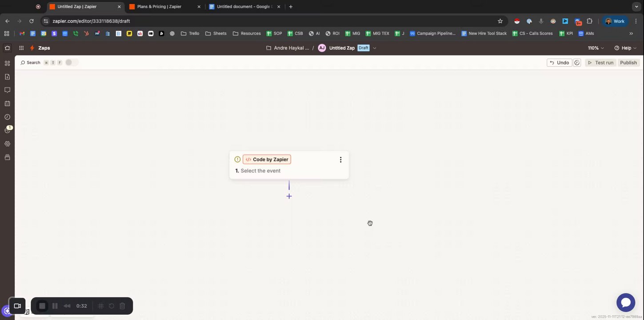Open the Sheets bookmarks folder
Viewport: 644px width, 320px height.
(216, 33)
